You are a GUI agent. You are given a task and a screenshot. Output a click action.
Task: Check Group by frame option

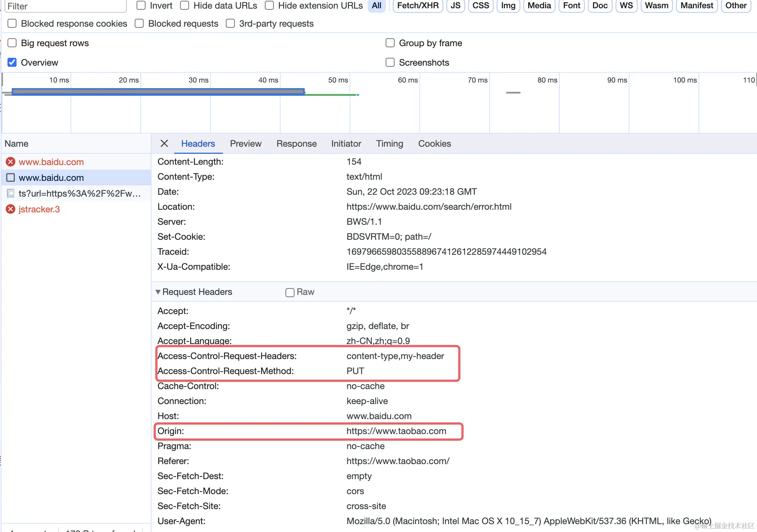(x=390, y=43)
